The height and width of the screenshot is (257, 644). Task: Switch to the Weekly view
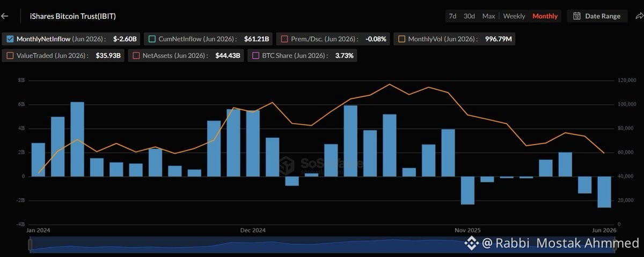(x=514, y=16)
